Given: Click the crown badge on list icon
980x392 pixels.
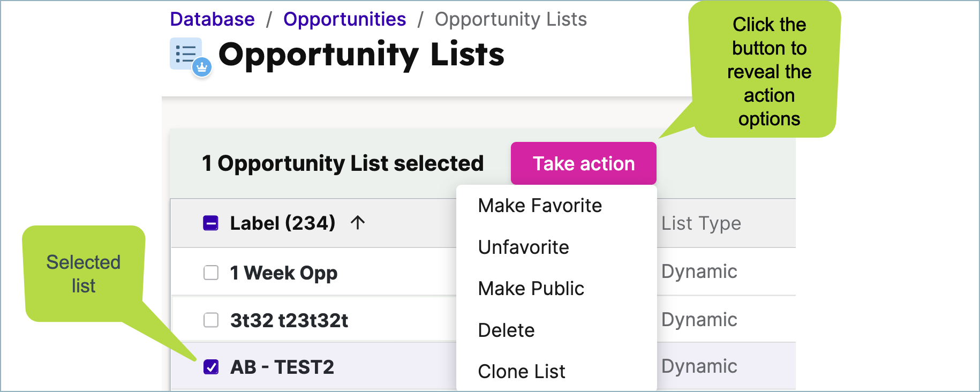Looking at the screenshot, I should click(202, 67).
